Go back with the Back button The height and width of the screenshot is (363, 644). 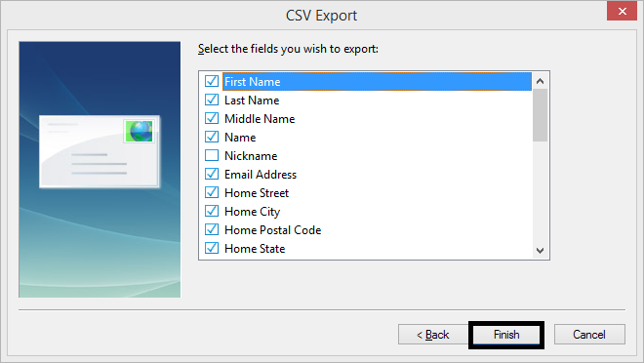(433, 335)
